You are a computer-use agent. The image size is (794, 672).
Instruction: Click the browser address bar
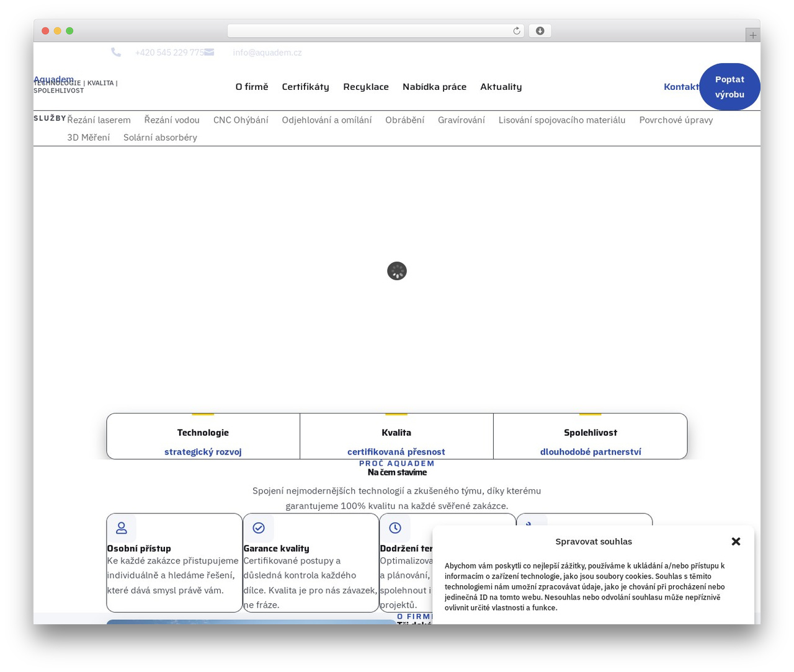click(x=375, y=31)
